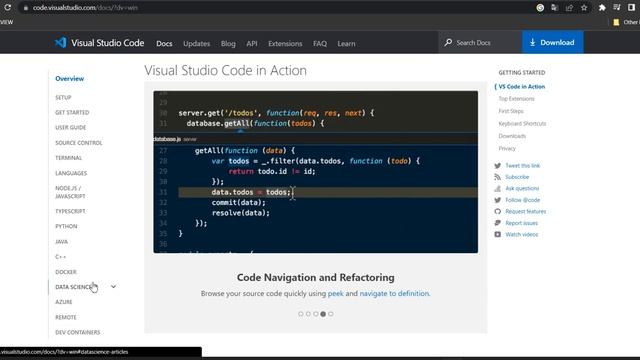The image size is (640, 360).
Task: Click in the Search Docs field
Action: tap(480, 42)
